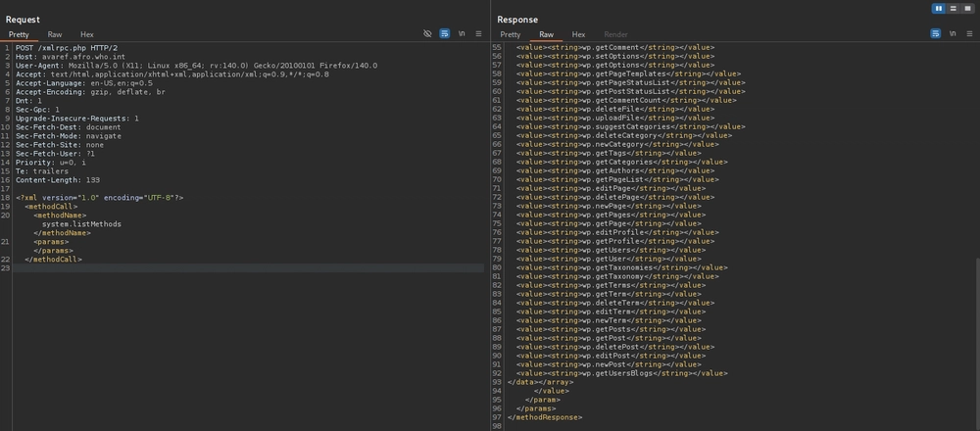Click the 'wp.getPageList' response line

(x=617, y=179)
